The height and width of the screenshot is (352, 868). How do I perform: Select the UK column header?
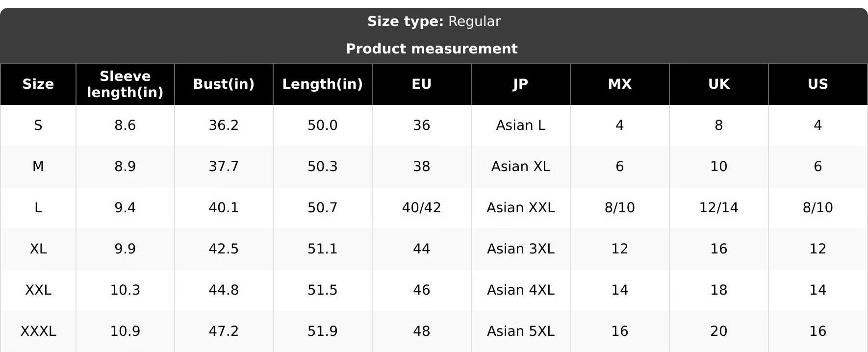tap(719, 84)
